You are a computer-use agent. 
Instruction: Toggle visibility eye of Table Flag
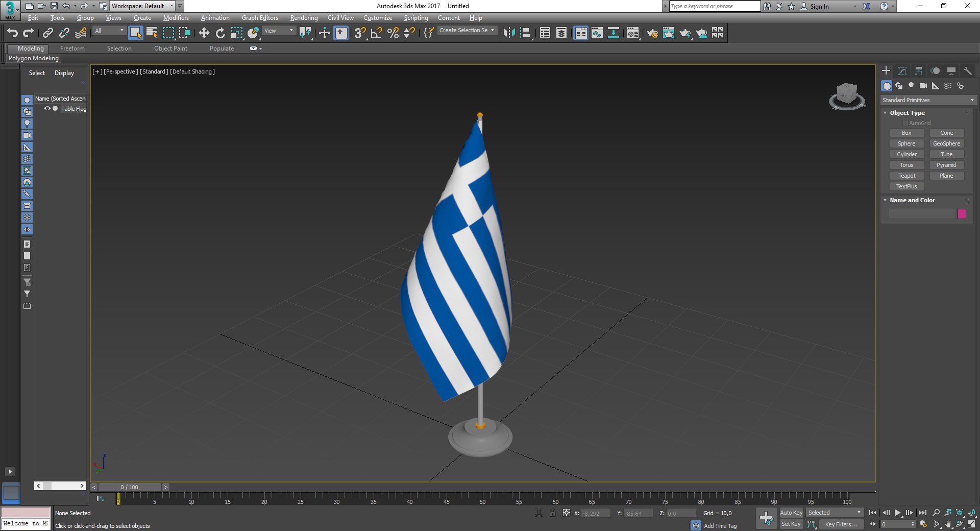pos(47,108)
